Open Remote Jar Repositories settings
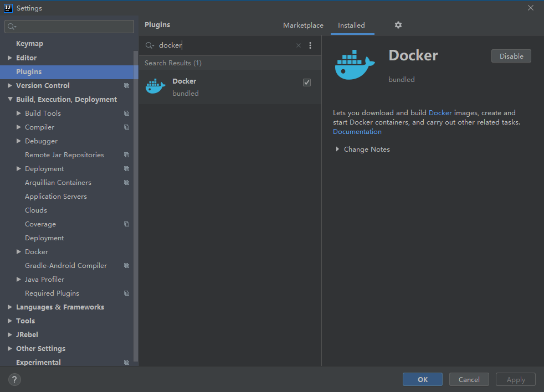Image resolution: width=544 pixels, height=392 pixels. tap(64, 154)
